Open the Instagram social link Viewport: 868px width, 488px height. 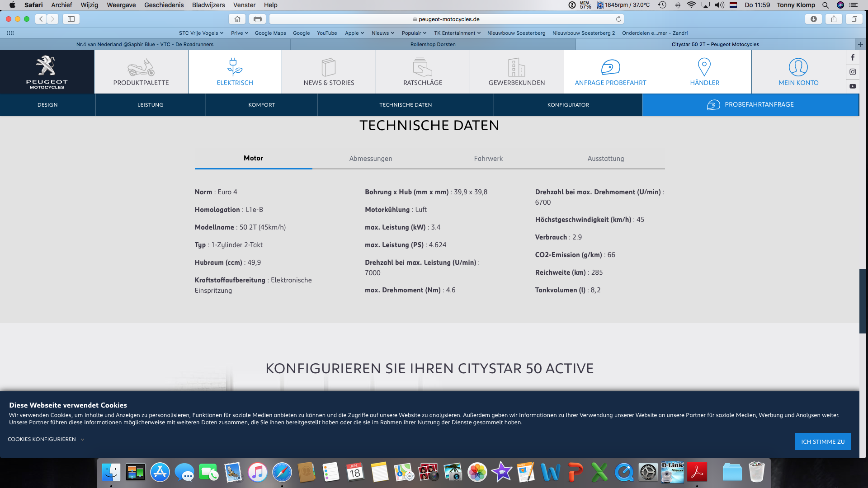(x=853, y=72)
